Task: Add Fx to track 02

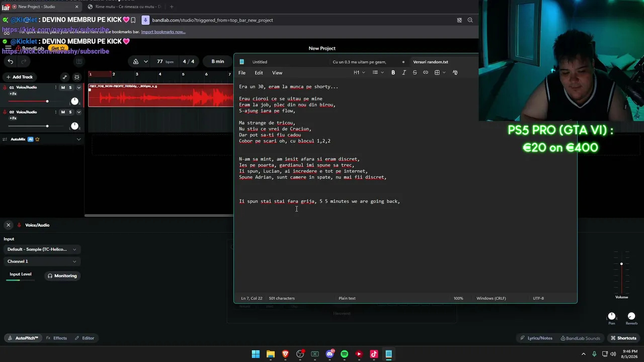Action: (x=13, y=119)
